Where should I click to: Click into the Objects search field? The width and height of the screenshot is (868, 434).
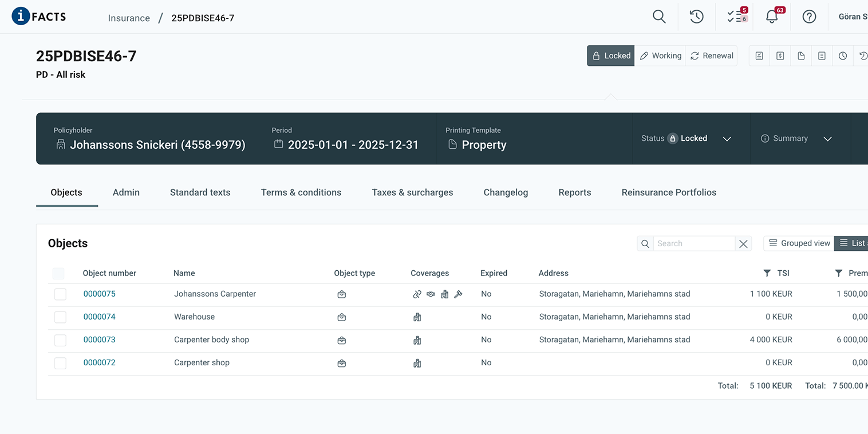(x=693, y=243)
